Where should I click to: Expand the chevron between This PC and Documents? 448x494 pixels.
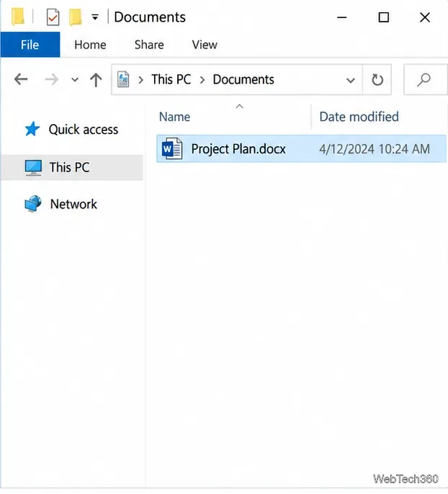pyautogui.click(x=202, y=80)
